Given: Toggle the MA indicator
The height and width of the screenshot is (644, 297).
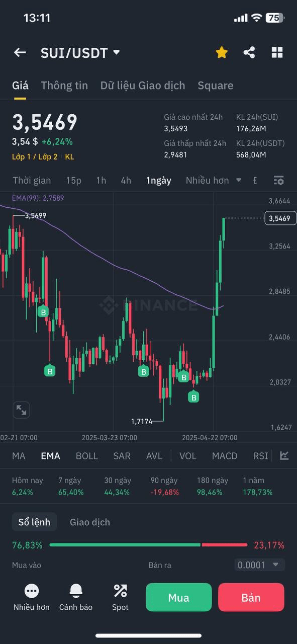Looking at the screenshot, I should tap(19, 456).
